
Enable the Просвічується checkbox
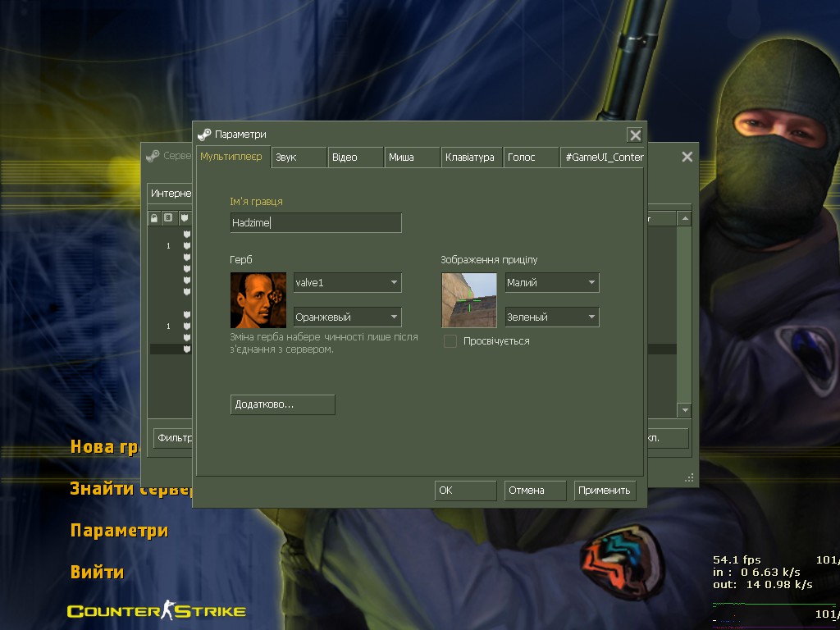tap(450, 341)
